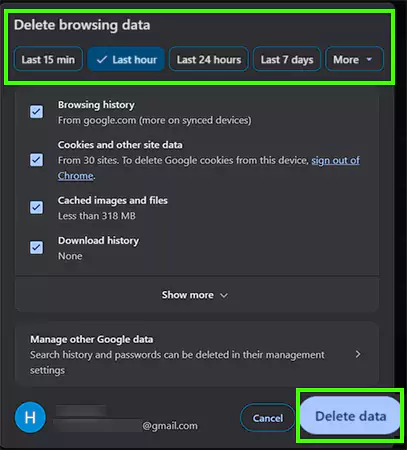Select the Last hour time range chip

(126, 59)
